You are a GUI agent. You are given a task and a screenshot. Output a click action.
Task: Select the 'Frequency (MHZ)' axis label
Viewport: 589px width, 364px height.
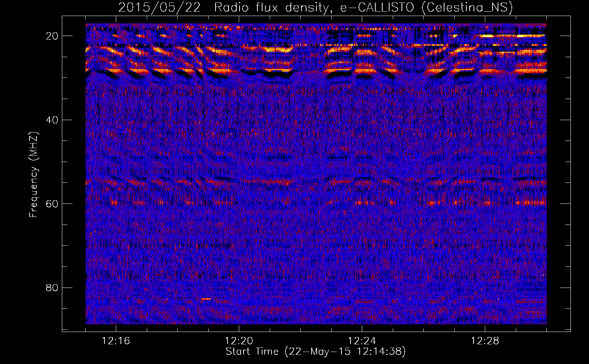pyautogui.click(x=33, y=175)
